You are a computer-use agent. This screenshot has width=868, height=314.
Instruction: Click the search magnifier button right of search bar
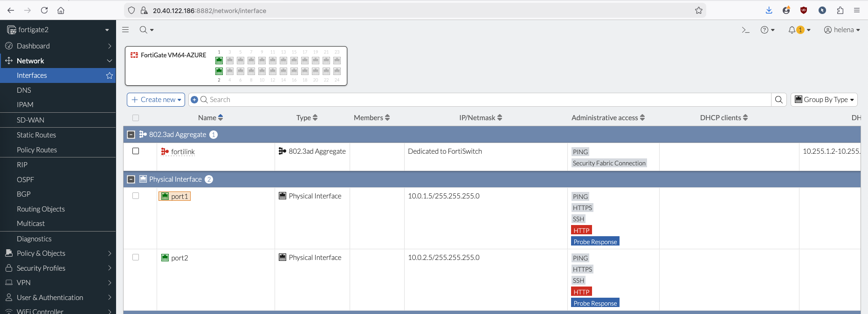point(779,100)
